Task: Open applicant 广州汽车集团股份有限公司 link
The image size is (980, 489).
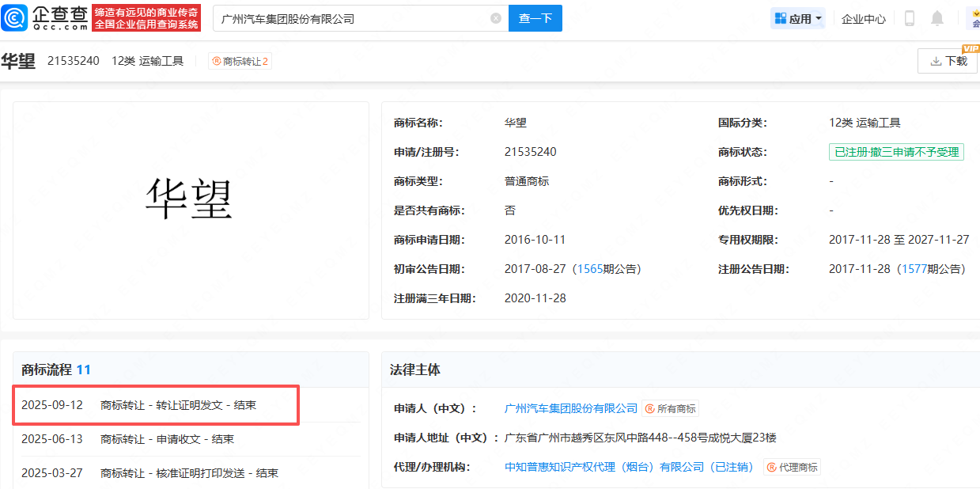Action: (571, 408)
